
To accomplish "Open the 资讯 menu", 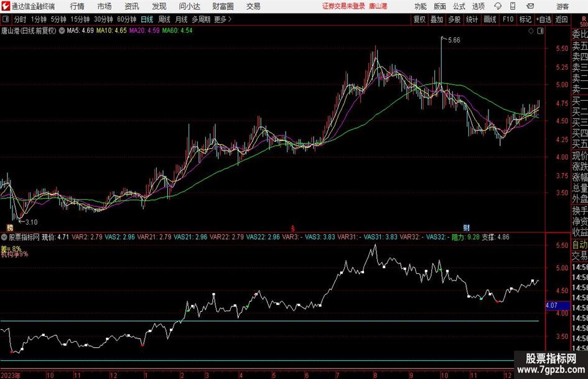I will coord(132,6).
